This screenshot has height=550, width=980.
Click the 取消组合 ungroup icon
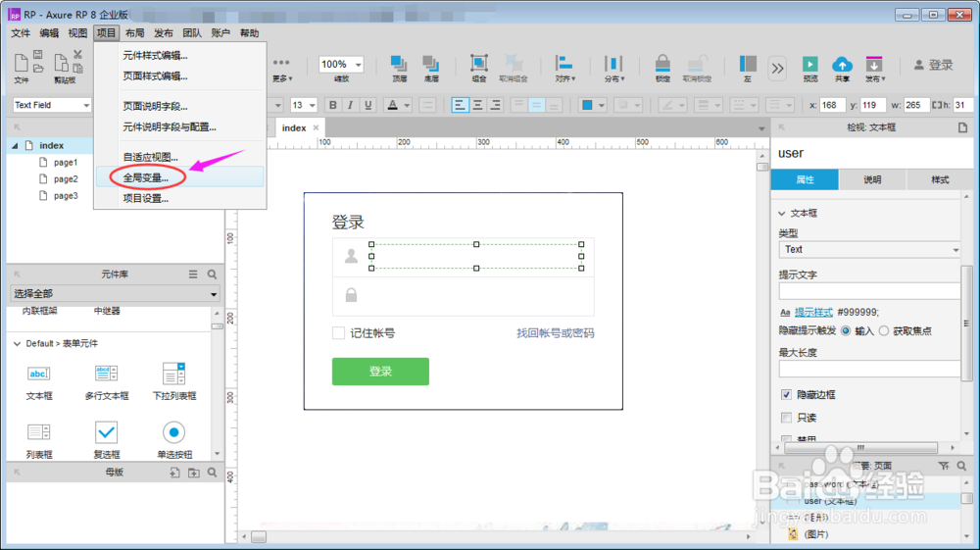click(x=514, y=63)
